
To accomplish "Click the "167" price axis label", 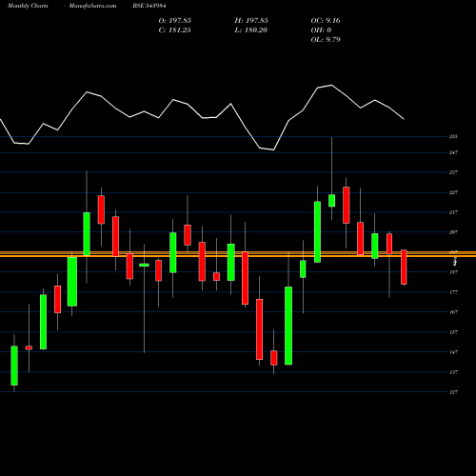I will point(453,312).
